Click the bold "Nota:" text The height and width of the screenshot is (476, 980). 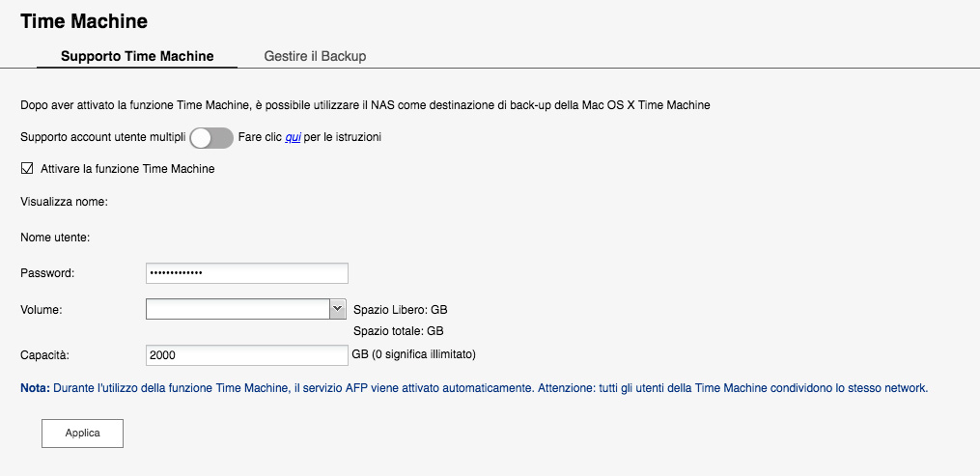click(x=35, y=388)
